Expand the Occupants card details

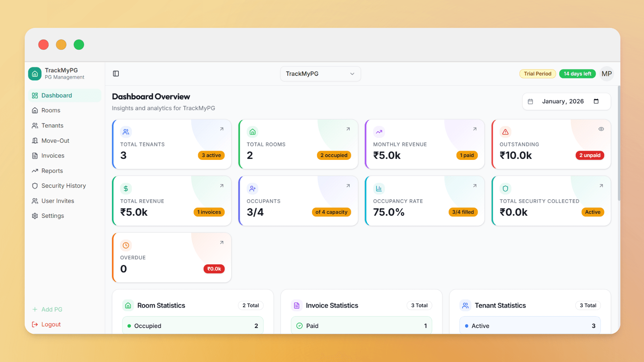[x=347, y=186]
